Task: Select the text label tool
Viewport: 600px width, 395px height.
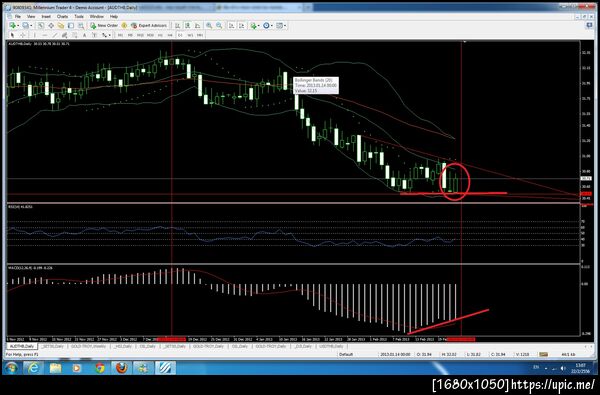Action: [94, 35]
